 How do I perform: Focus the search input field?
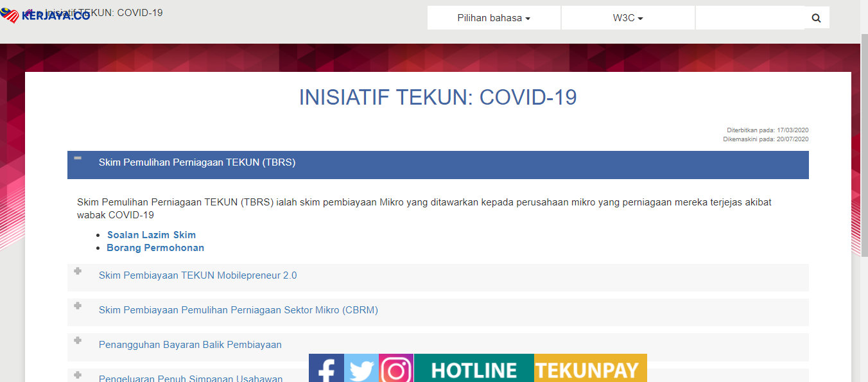(750, 18)
